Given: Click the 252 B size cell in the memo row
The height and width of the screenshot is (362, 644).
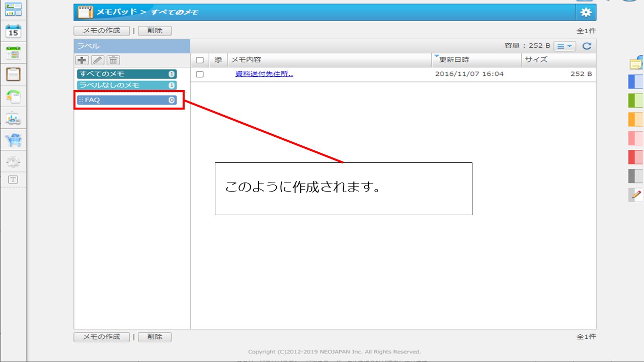Looking at the screenshot, I should pyautogui.click(x=581, y=74).
